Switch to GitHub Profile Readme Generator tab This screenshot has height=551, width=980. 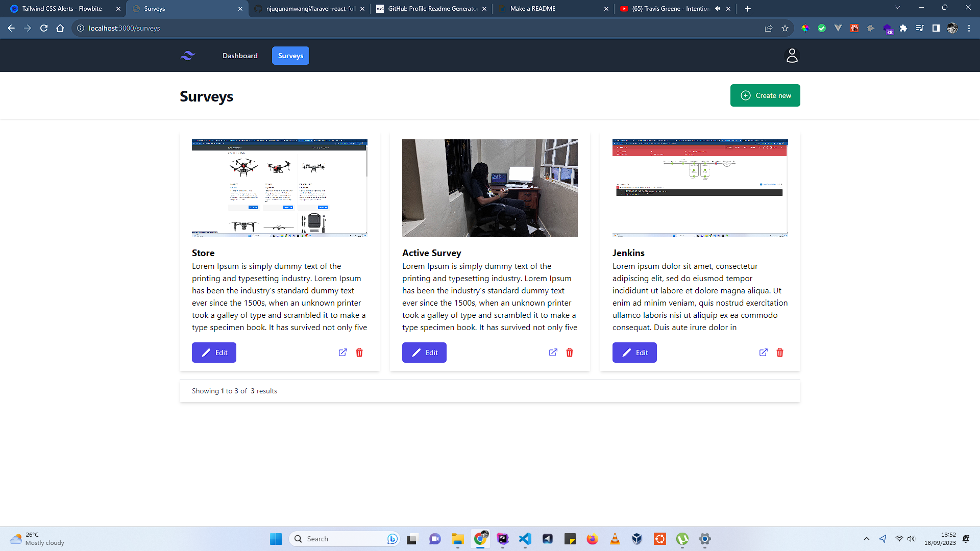431,9
